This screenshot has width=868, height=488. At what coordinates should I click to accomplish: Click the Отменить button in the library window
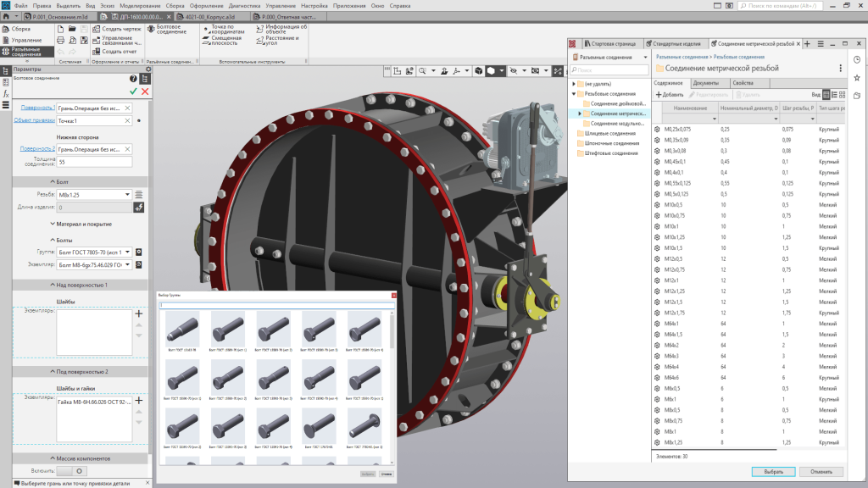coord(821,471)
